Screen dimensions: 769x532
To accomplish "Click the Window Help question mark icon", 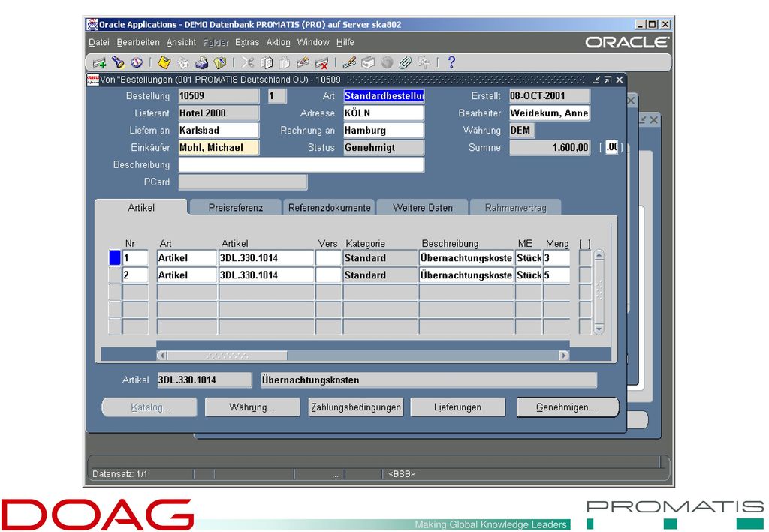I will click(451, 62).
